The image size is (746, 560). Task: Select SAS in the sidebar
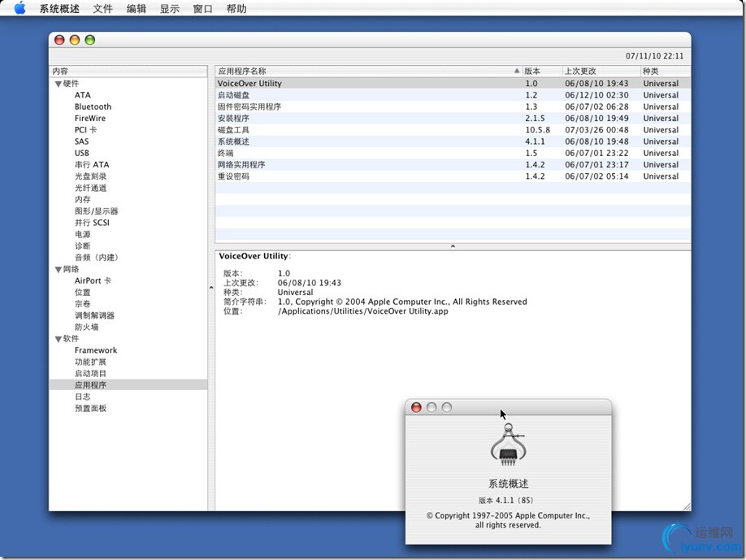[81, 141]
